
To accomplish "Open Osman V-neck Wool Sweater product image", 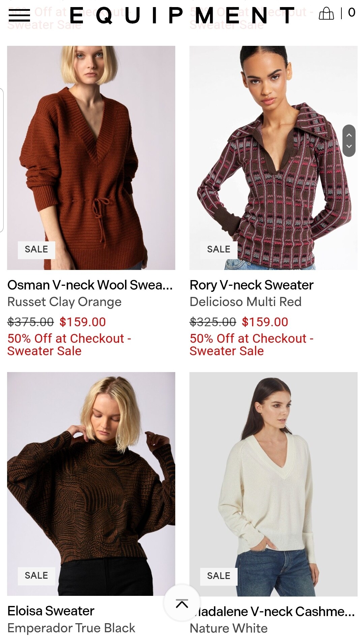I will pyautogui.click(x=91, y=158).
